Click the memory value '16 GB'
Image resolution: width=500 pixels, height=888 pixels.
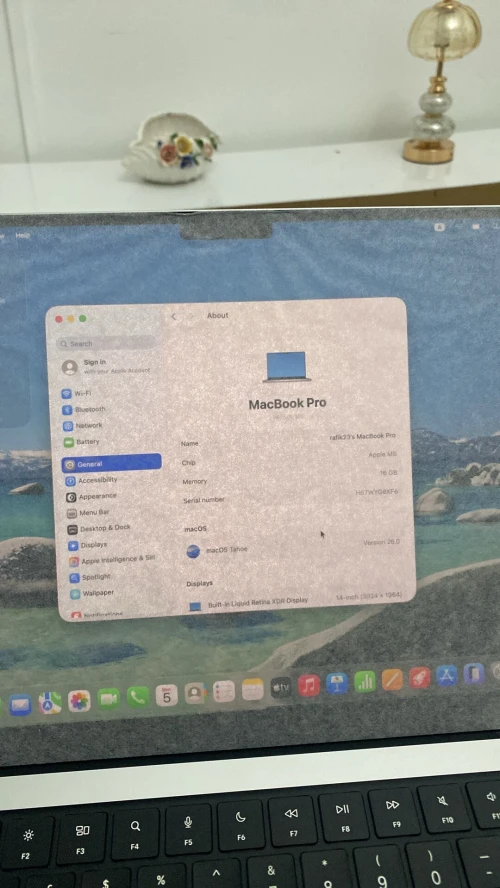pyautogui.click(x=388, y=472)
